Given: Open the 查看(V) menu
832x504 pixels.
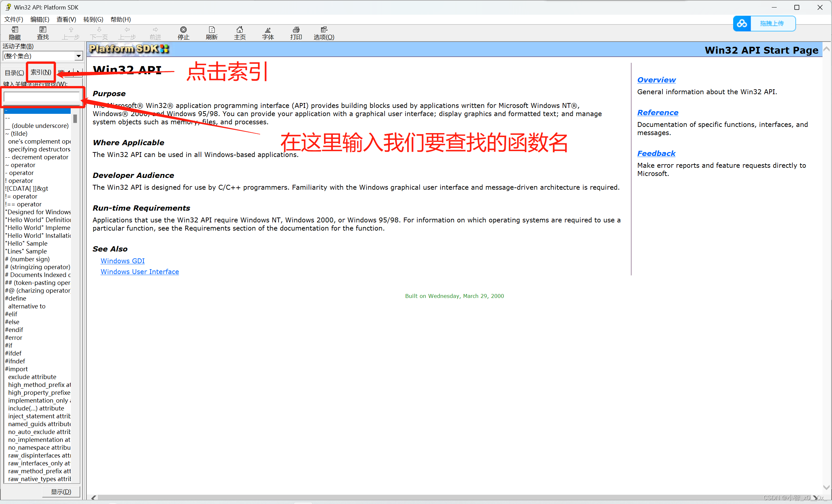Looking at the screenshot, I should click(x=66, y=19).
